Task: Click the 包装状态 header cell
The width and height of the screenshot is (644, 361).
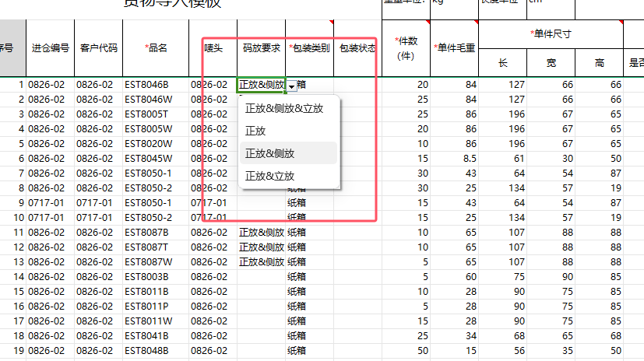Action: click(357, 48)
